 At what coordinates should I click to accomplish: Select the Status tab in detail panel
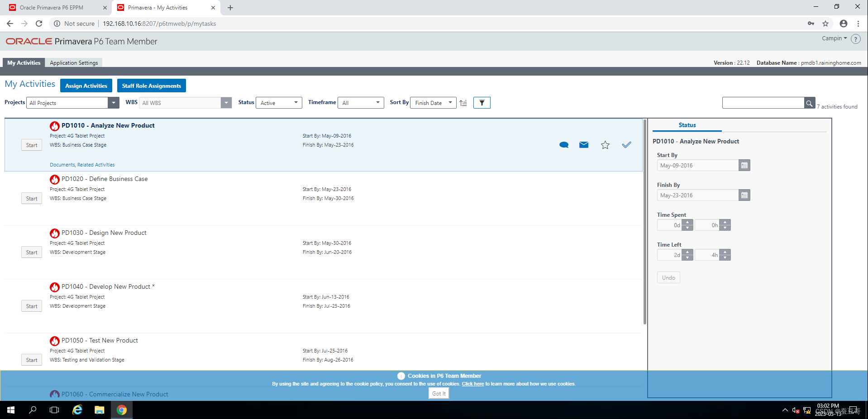(x=687, y=125)
